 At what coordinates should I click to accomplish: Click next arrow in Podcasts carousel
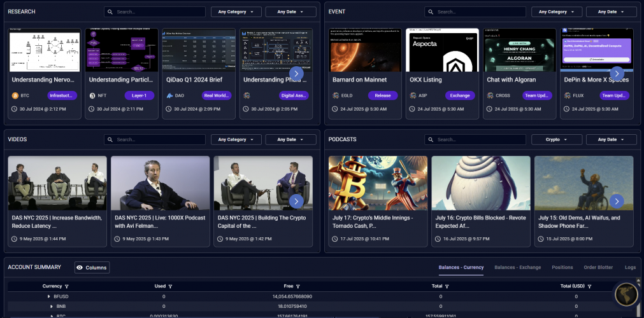point(617,201)
